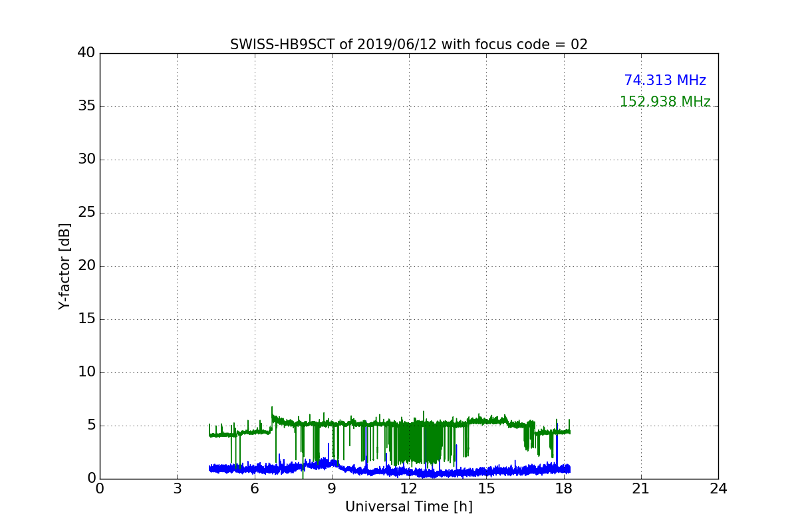Select the green 152.938 MHz legend label
798x532 pixels.
pyautogui.click(x=665, y=102)
